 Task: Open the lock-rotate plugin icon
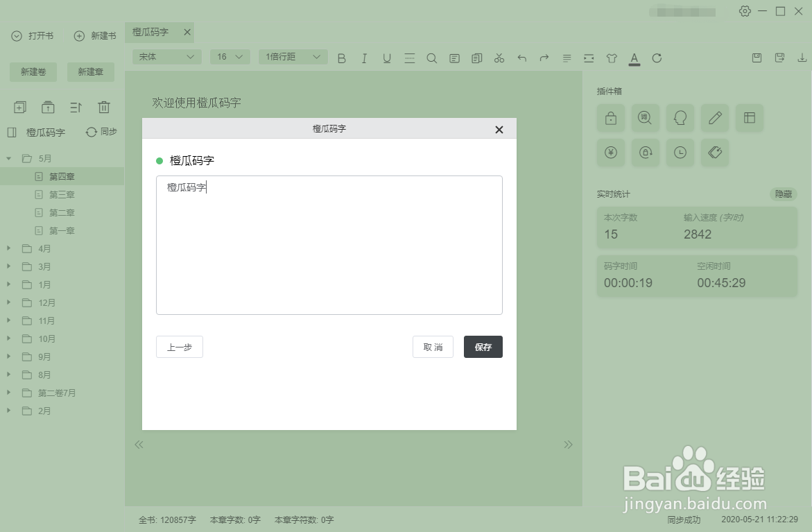(646, 153)
